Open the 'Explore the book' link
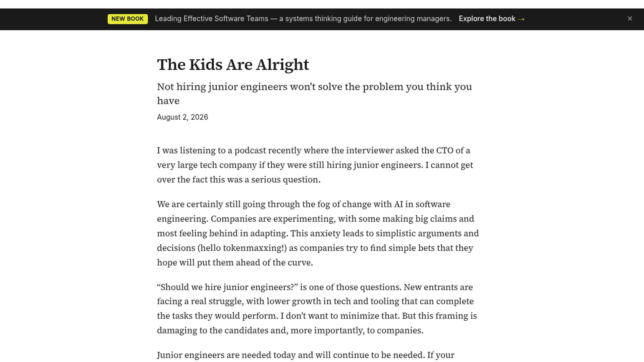This screenshot has height=362, width=644. (x=491, y=19)
